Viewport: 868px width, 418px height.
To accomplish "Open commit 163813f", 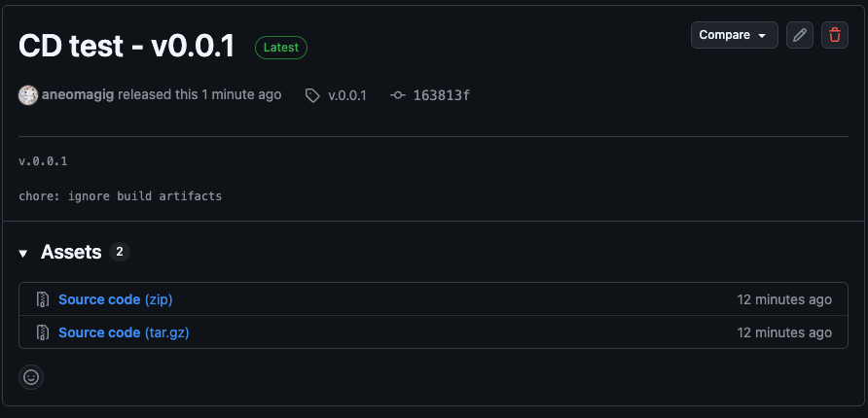I will [x=442, y=95].
